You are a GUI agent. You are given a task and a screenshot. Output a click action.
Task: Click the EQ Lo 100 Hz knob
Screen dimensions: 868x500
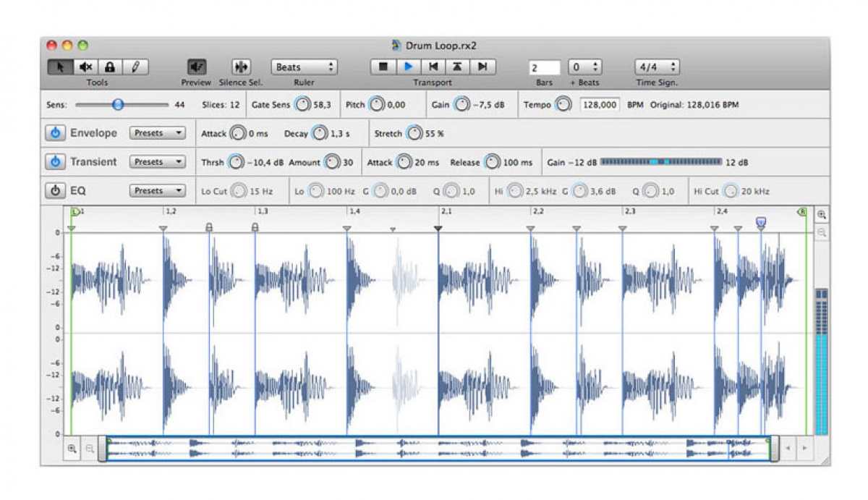click(x=315, y=192)
